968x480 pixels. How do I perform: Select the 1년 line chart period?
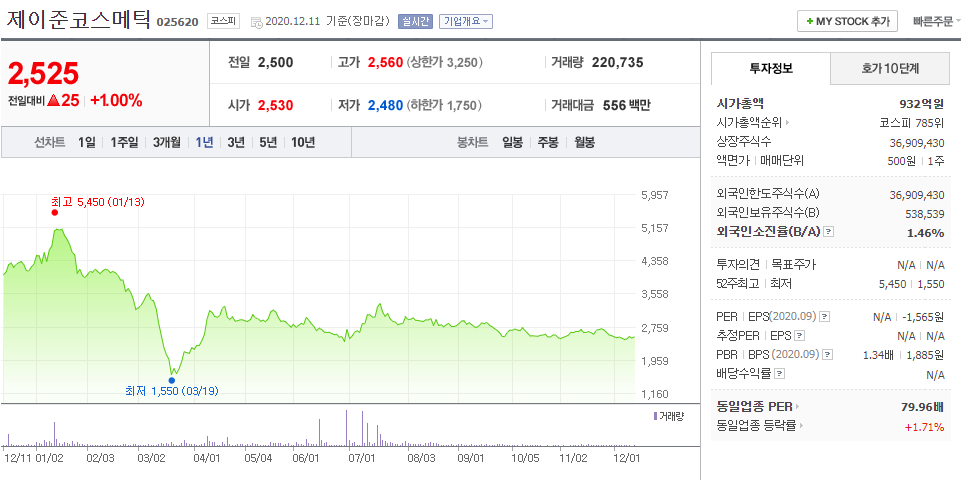[204, 143]
